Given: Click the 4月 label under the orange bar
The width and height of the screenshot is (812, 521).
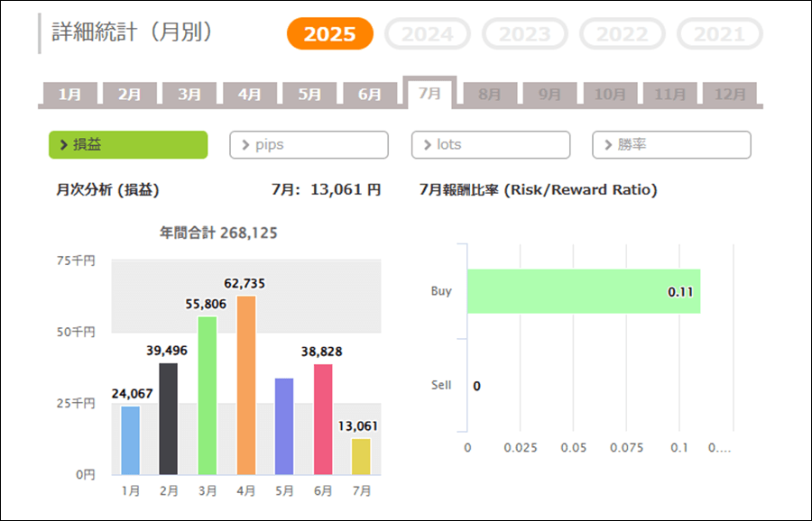Looking at the screenshot, I should 246,491.
